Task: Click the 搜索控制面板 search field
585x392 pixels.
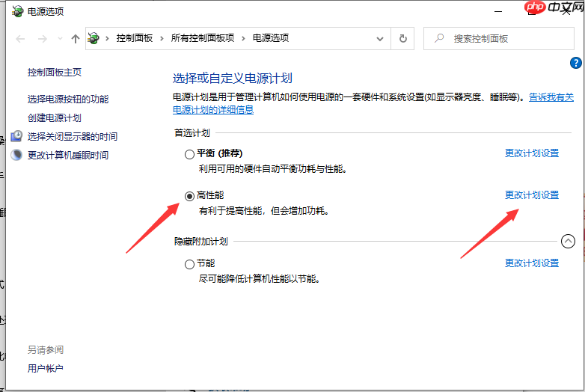Action: (499, 38)
